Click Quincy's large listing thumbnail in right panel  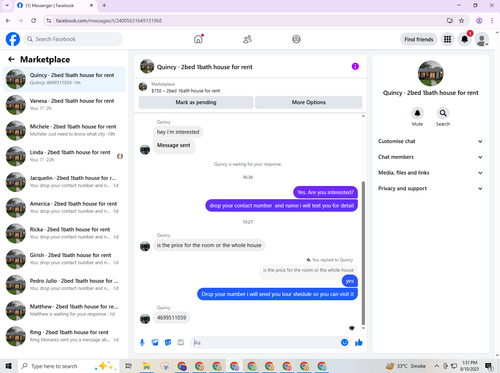430,73
